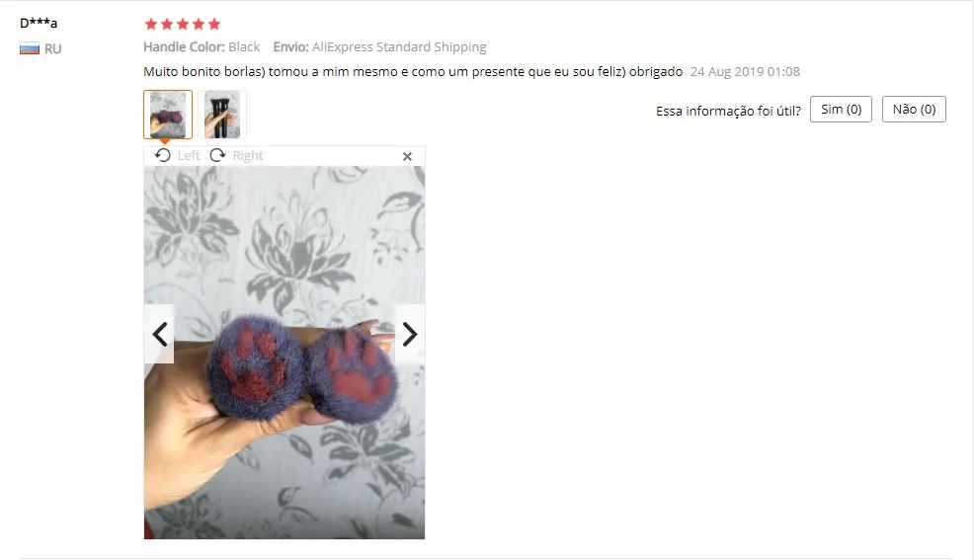Open the black brushes thumbnail
This screenshot has height=560, width=974.
[x=221, y=115]
